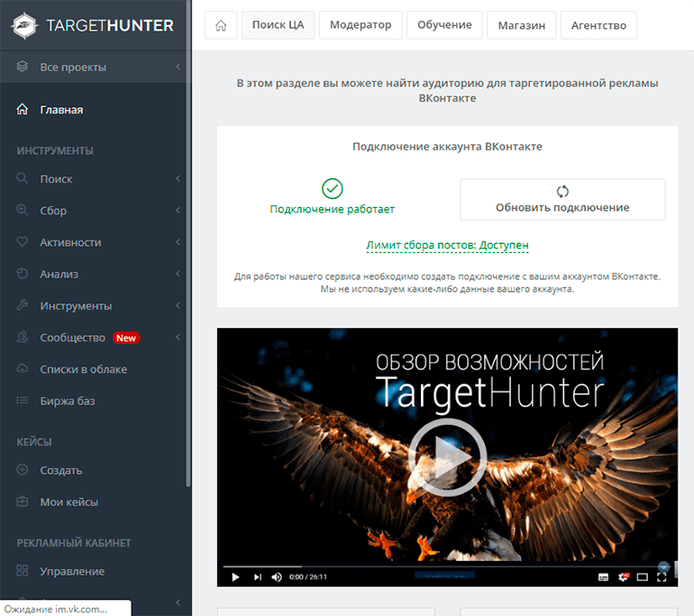Toggle theater mode in video player
This screenshot has height=616, width=694.
[x=643, y=577]
